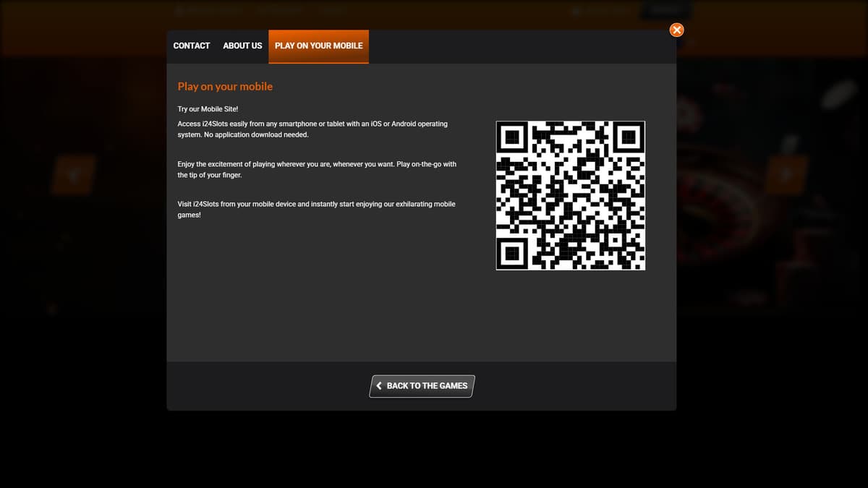The height and width of the screenshot is (488, 868).
Task: Click the Back to the Games button
Action: 422,386
